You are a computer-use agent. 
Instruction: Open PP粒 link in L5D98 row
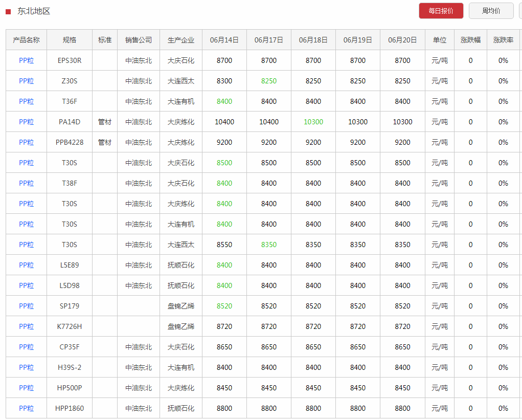tap(26, 285)
